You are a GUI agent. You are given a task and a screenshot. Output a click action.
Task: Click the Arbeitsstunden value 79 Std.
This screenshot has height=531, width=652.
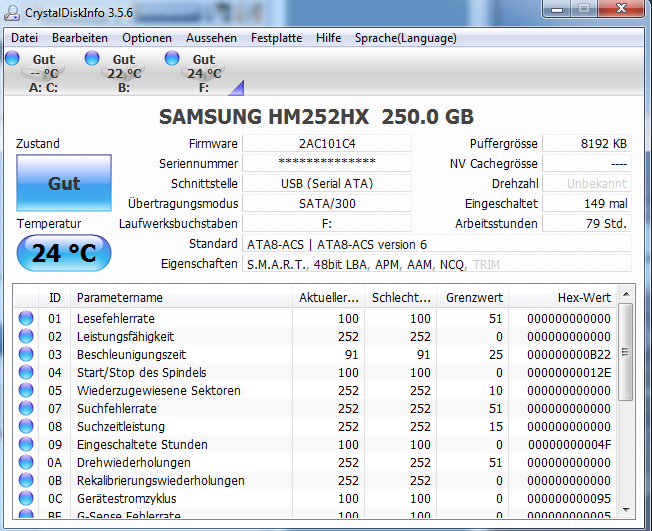click(x=587, y=223)
